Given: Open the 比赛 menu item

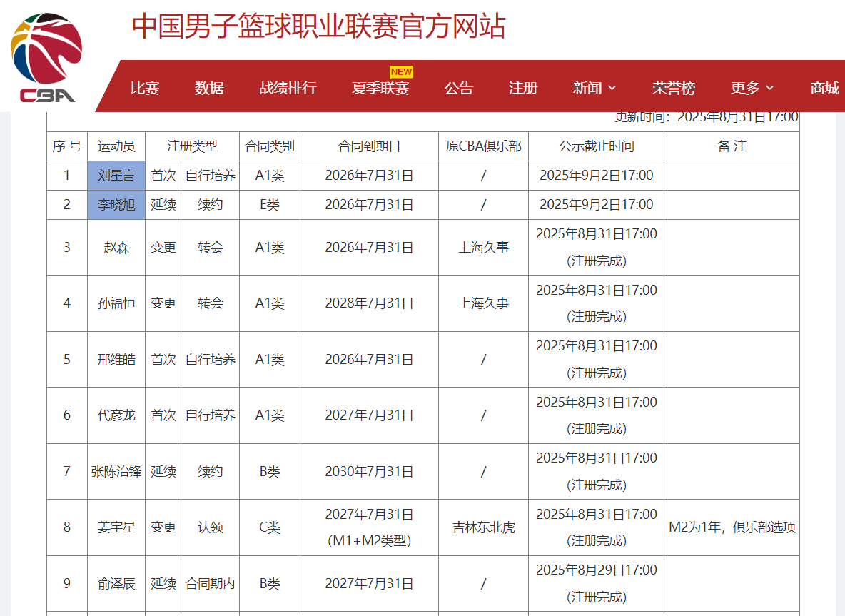Looking at the screenshot, I should tap(145, 88).
